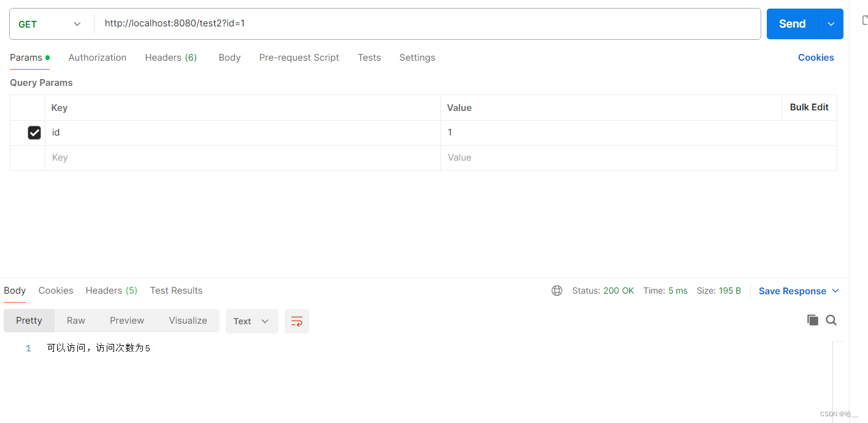Open the Test Results tab
Screen dimensions: 868x423
176,290
